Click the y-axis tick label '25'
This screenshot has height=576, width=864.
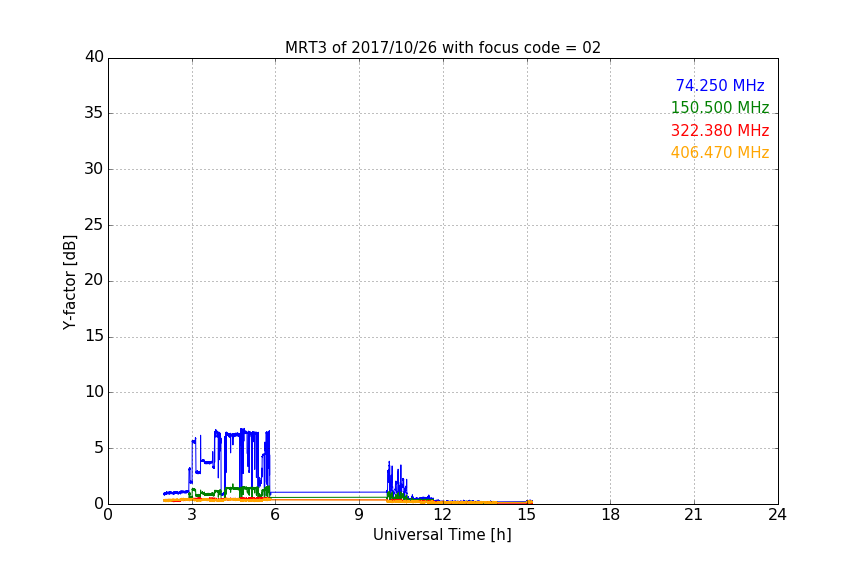[94, 224]
